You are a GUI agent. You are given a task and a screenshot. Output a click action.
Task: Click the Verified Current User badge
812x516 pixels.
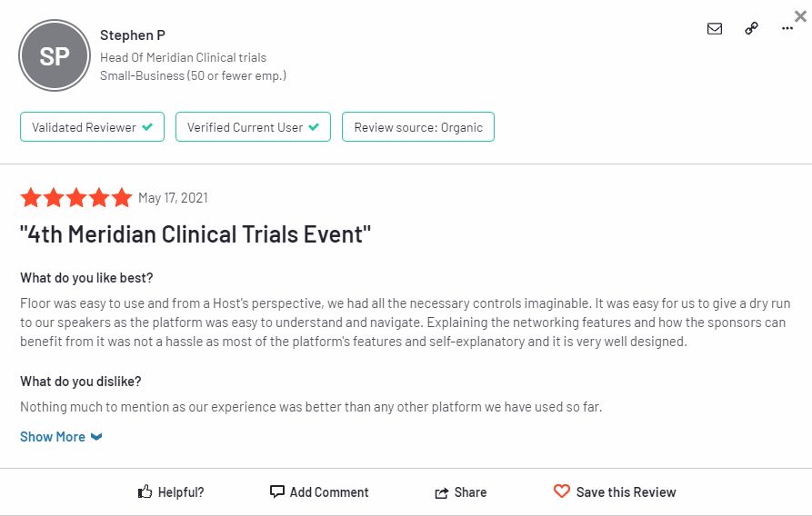(x=253, y=127)
